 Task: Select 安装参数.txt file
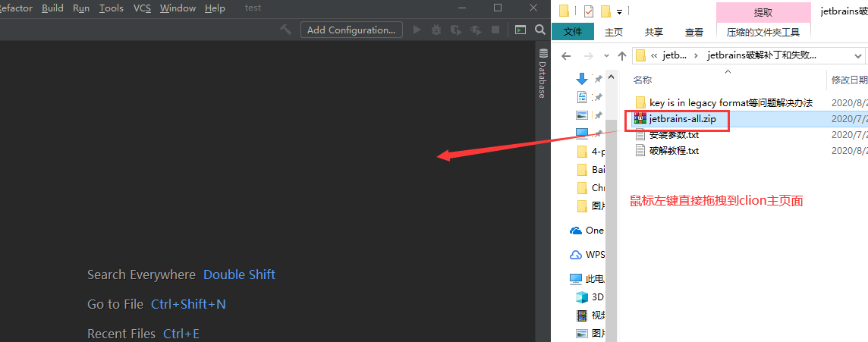pos(666,134)
